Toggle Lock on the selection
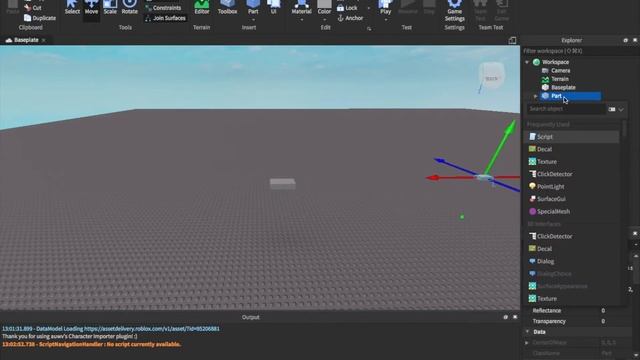This screenshot has height=360, width=640. tap(347, 8)
